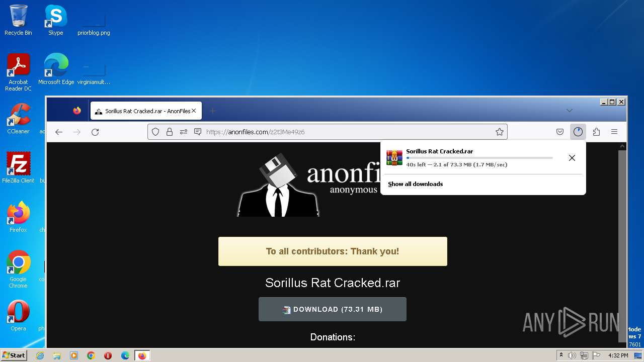Viewport: 644px width, 362px height.
Task: Click the DOWNLOAD (73.31 MB) button
Action: [333, 309]
